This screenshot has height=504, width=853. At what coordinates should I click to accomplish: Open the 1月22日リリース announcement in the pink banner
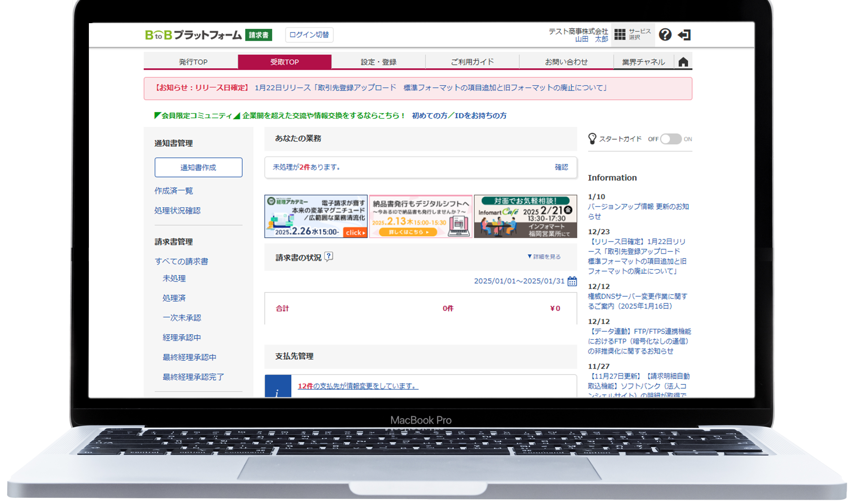[431, 87]
